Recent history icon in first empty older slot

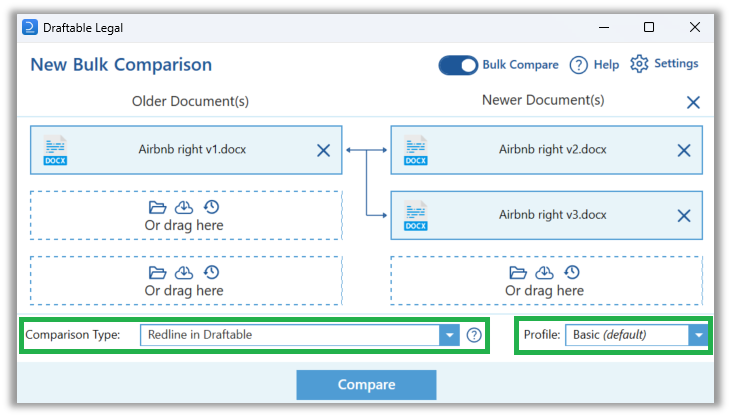click(x=211, y=207)
